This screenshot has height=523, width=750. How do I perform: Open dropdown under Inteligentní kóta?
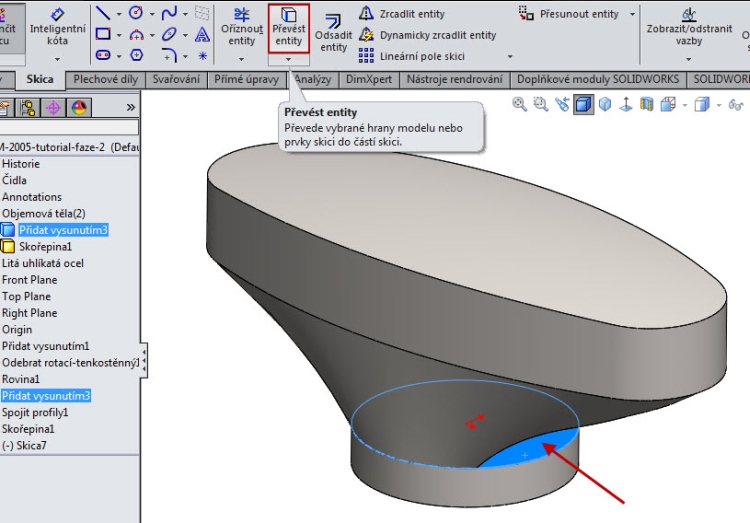point(57,59)
